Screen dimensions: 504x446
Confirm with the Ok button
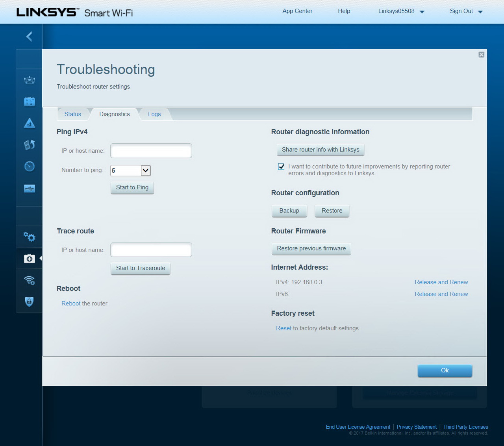(445, 370)
